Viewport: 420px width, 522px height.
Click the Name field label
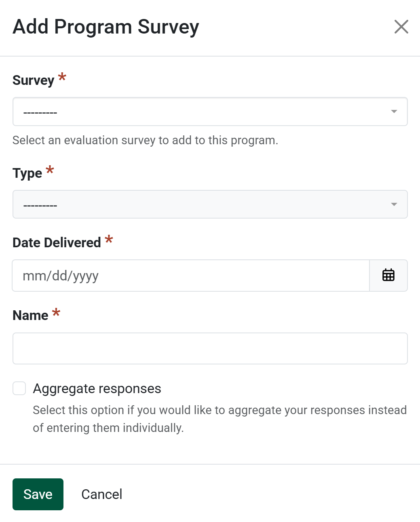[x=30, y=315]
